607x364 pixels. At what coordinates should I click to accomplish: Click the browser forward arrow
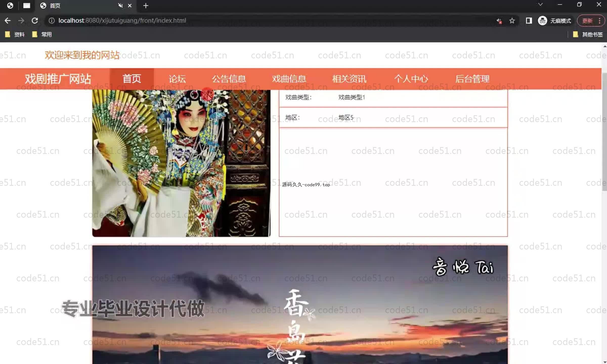click(21, 20)
